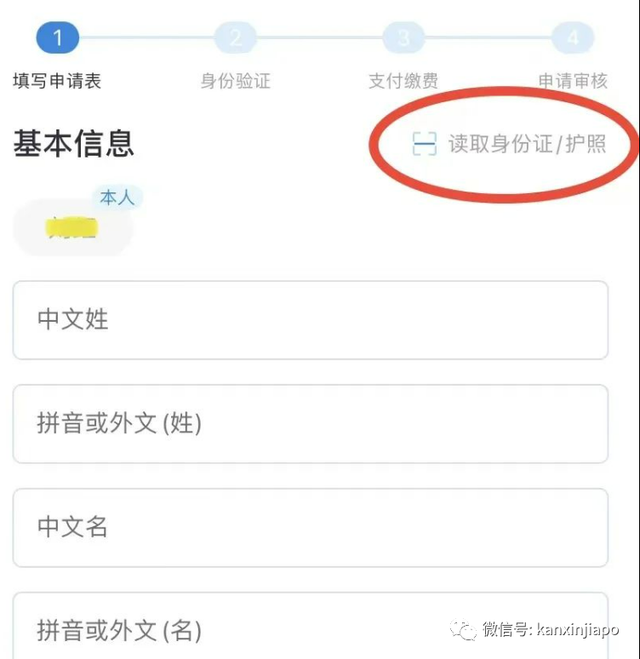This screenshot has width=640, height=659.
Task: Tap the scan ID/passport icon
Action: point(424,144)
